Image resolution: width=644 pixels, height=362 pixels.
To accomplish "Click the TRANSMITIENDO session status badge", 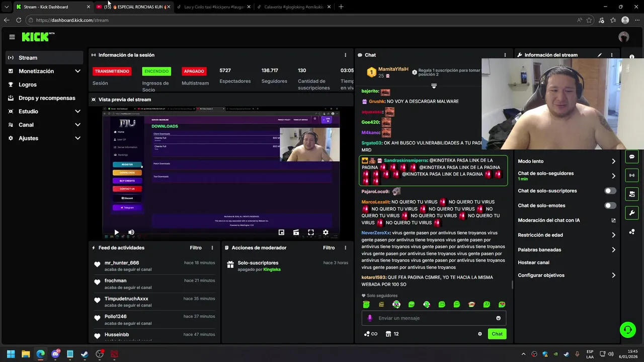I will click(x=112, y=71).
